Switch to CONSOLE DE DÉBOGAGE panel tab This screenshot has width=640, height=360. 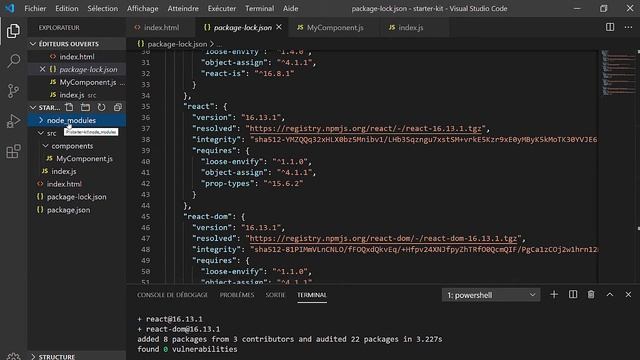click(172, 295)
